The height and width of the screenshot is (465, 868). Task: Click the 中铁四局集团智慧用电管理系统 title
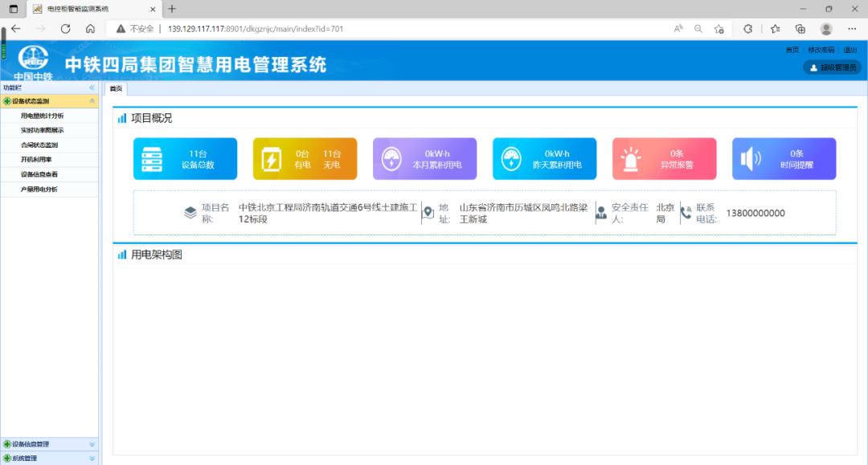(x=195, y=65)
